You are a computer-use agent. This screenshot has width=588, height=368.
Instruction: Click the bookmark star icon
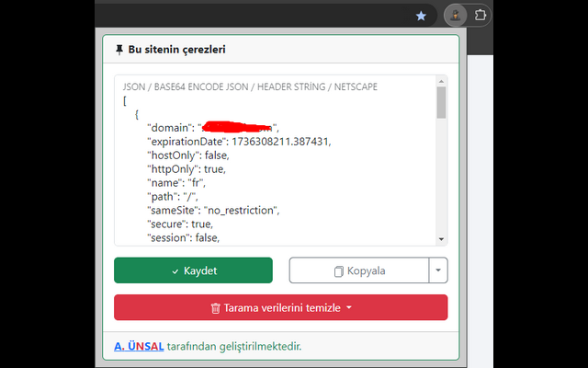[x=421, y=16]
